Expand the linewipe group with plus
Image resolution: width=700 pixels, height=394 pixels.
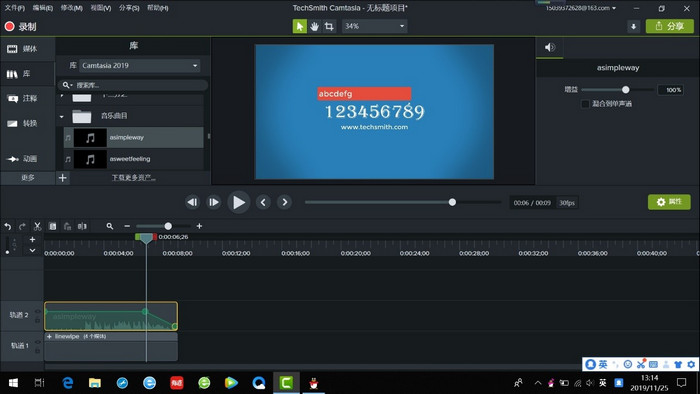49,336
